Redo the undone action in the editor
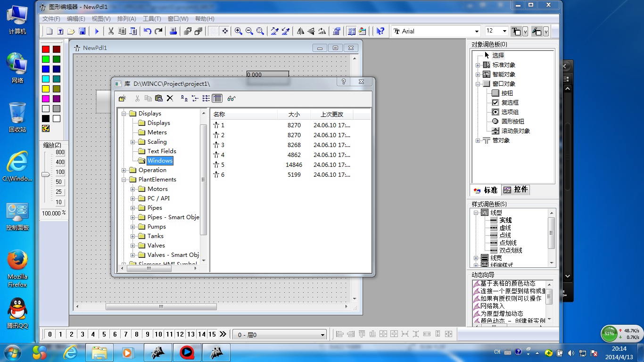Screen dimensions: 644x362 (x=158, y=31)
